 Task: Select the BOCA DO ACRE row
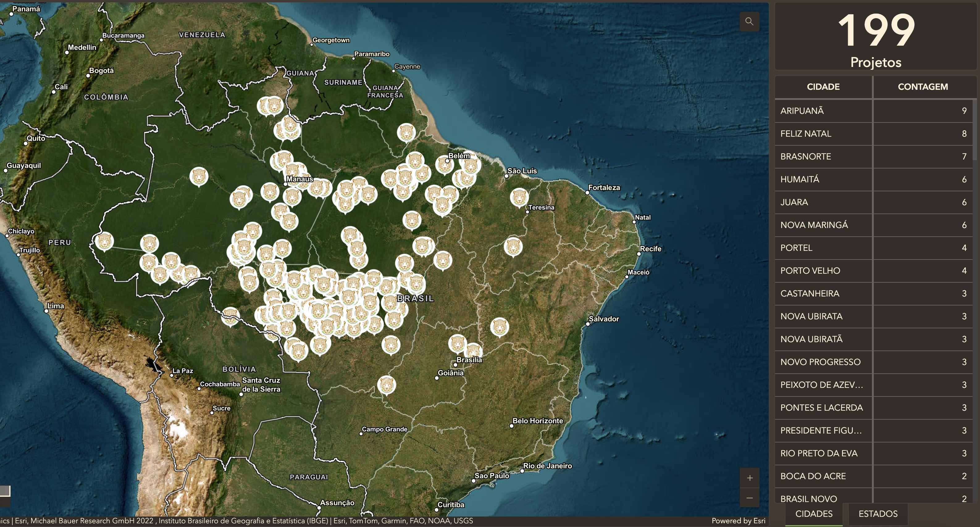point(874,476)
